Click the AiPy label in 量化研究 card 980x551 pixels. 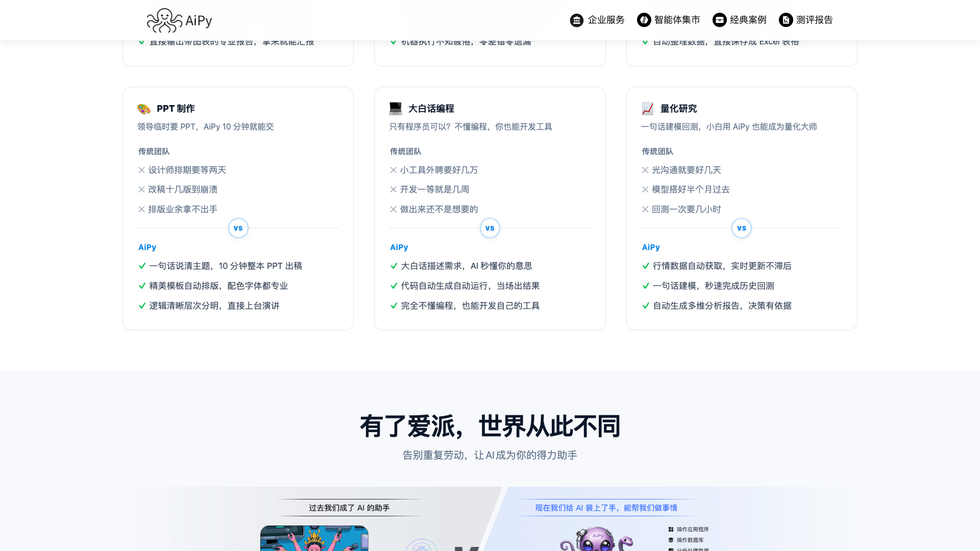click(651, 247)
